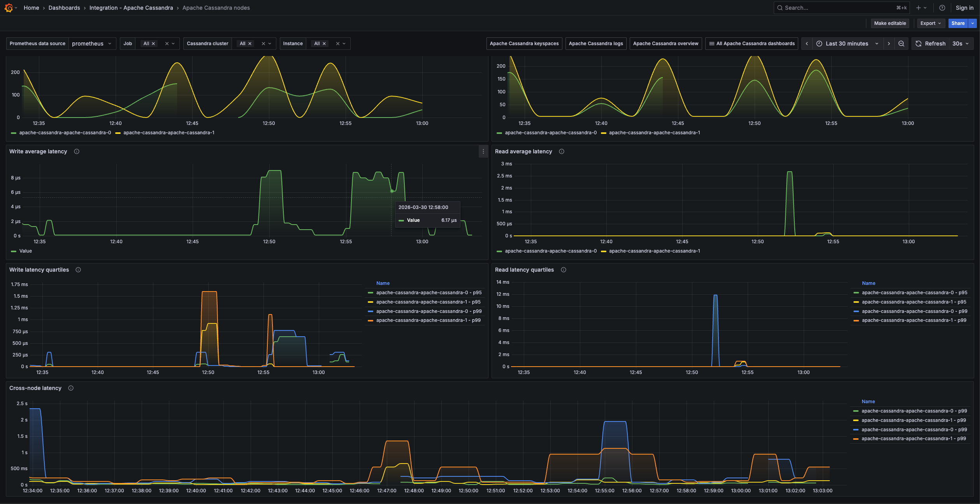Click the plus new item icon
980x504 pixels.
pos(919,8)
